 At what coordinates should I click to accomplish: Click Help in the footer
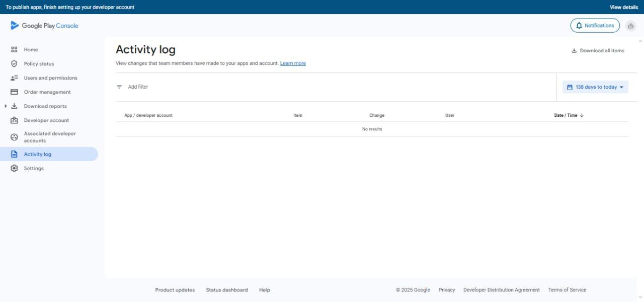point(265,290)
